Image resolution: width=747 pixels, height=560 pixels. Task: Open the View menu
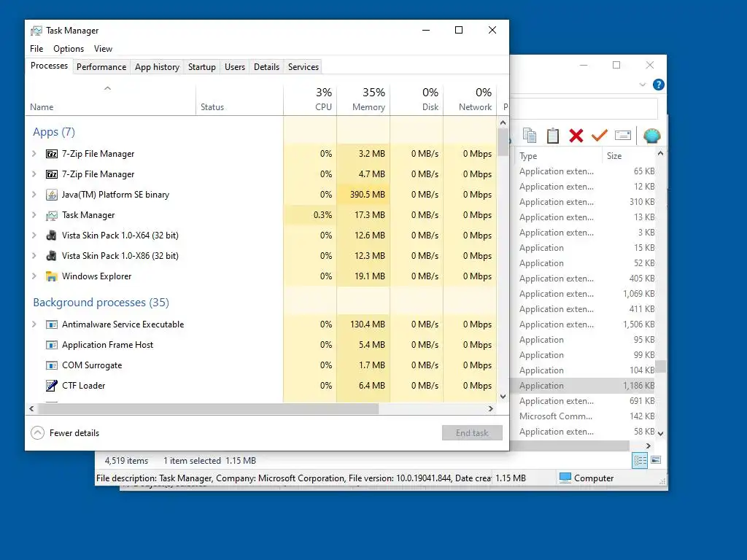pos(103,49)
